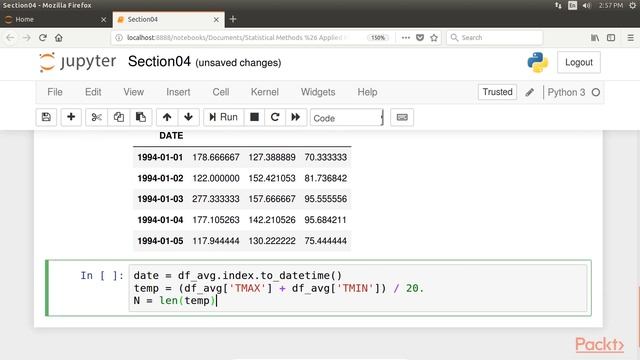The image size is (640, 360).
Task: Click the value 152.421053
Action: pyautogui.click(x=272, y=178)
